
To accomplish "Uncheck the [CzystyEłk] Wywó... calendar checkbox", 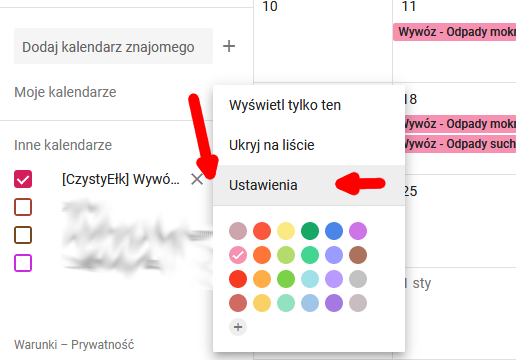I will [23, 179].
